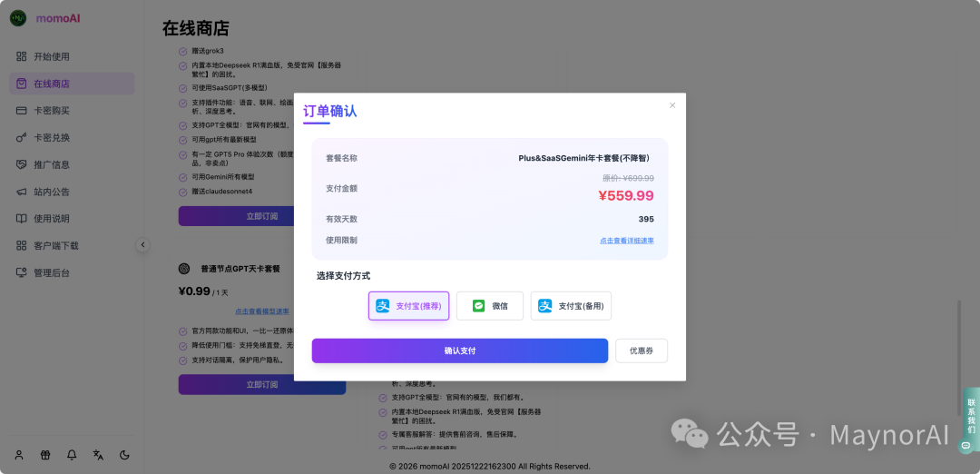The image size is (980, 474).
Task: Open the user profile icon at sidebar bottom
Action: (x=19, y=455)
